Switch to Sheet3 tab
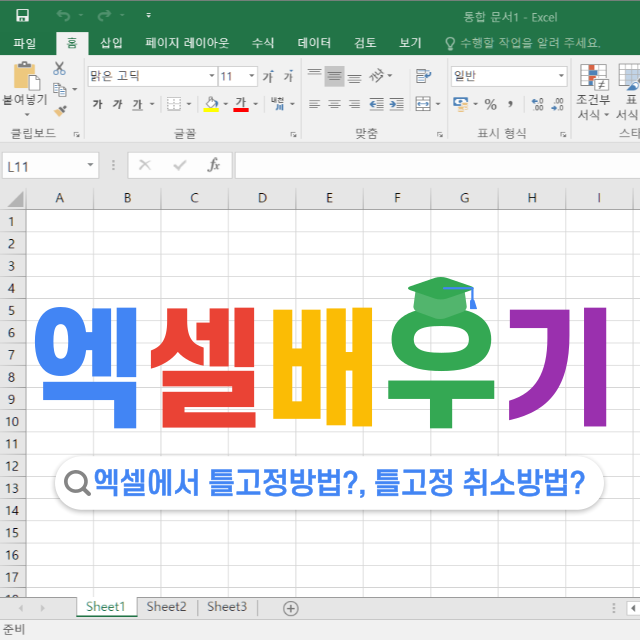 227,607
